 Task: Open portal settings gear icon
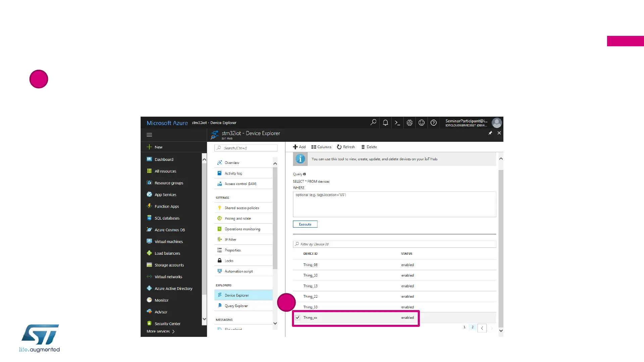click(409, 123)
